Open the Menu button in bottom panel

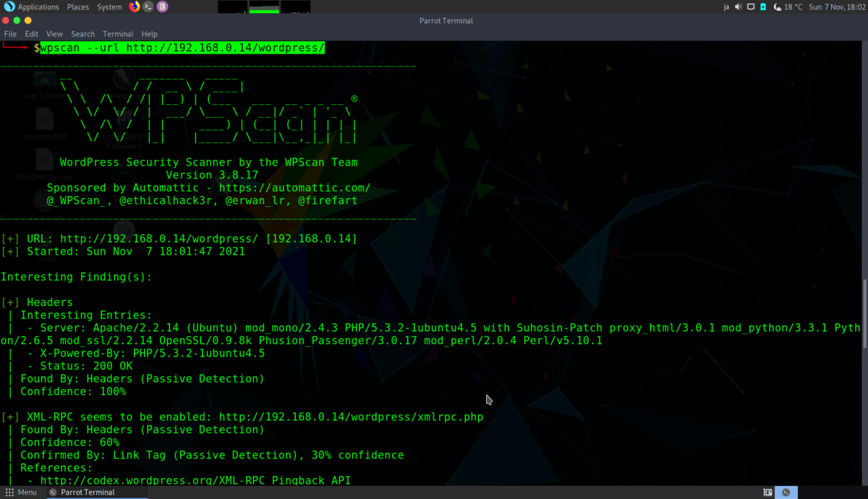[21, 492]
